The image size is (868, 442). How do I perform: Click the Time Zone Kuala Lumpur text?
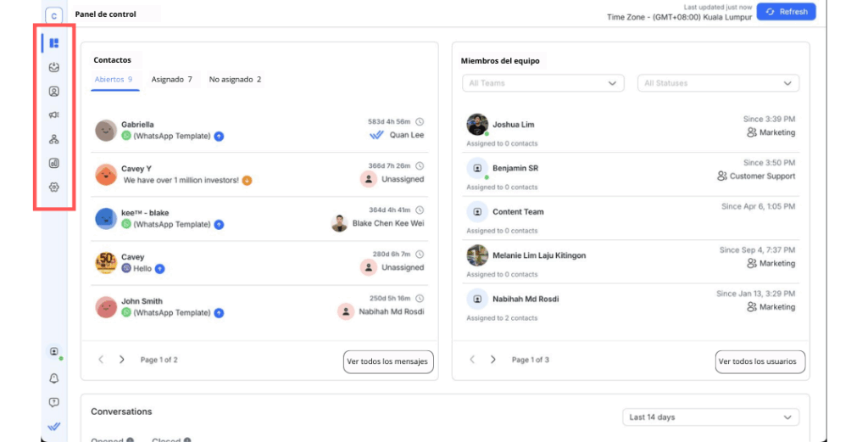pos(679,17)
